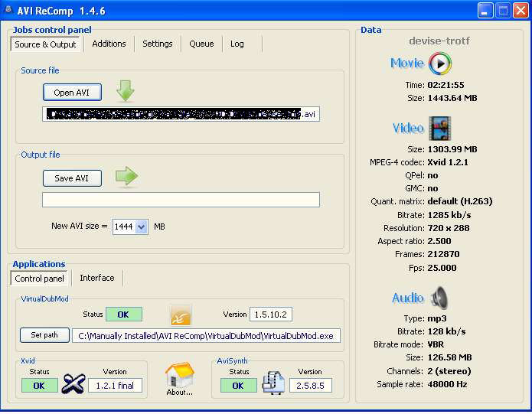Click the green right arrow icon

click(x=126, y=176)
